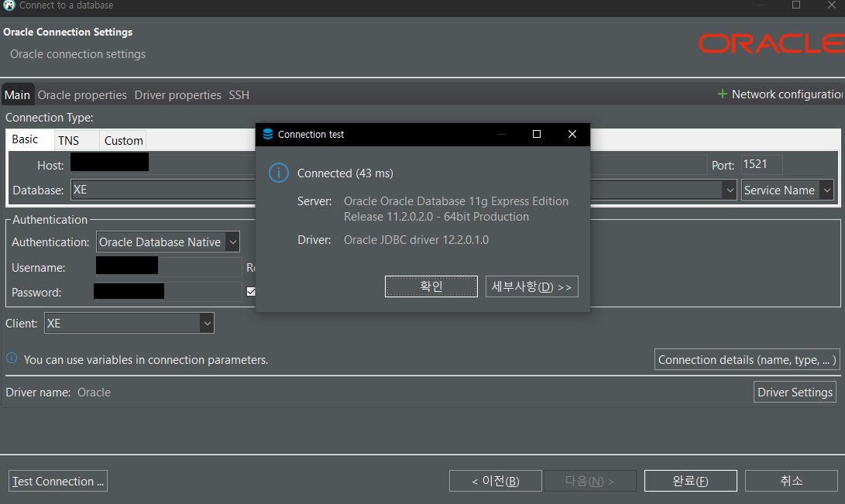Close the Connection test dialog
The height and width of the screenshot is (504, 845).
572,134
